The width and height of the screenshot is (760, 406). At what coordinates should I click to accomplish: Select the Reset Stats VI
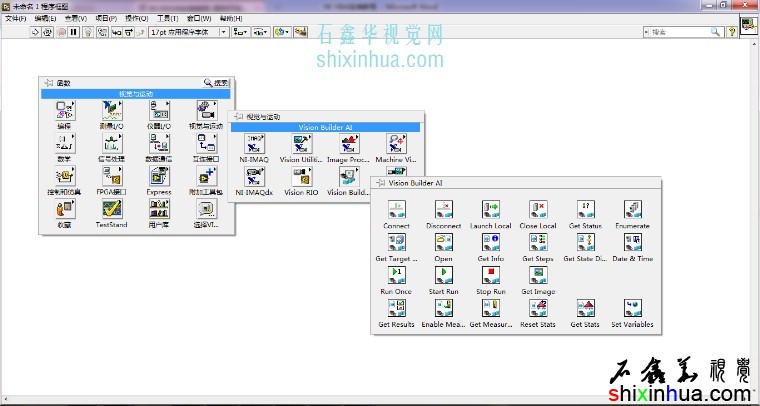pos(538,308)
